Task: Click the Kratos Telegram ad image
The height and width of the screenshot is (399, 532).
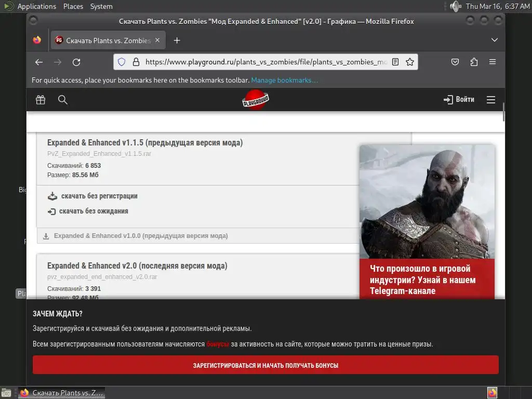Action: tap(427, 202)
